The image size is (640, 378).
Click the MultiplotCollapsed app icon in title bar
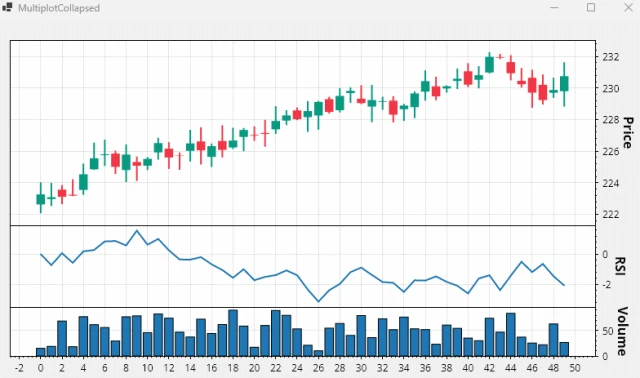7,7
